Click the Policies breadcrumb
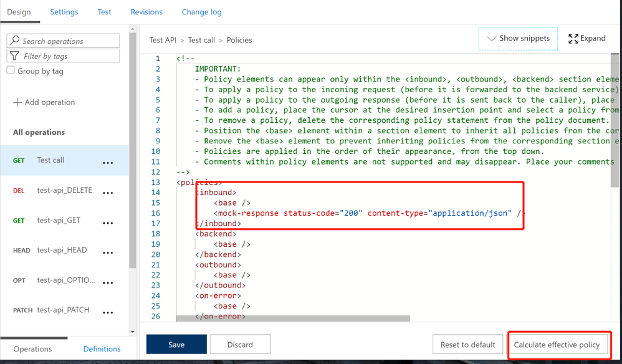This screenshot has height=364, width=622. pyautogui.click(x=239, y=40)
